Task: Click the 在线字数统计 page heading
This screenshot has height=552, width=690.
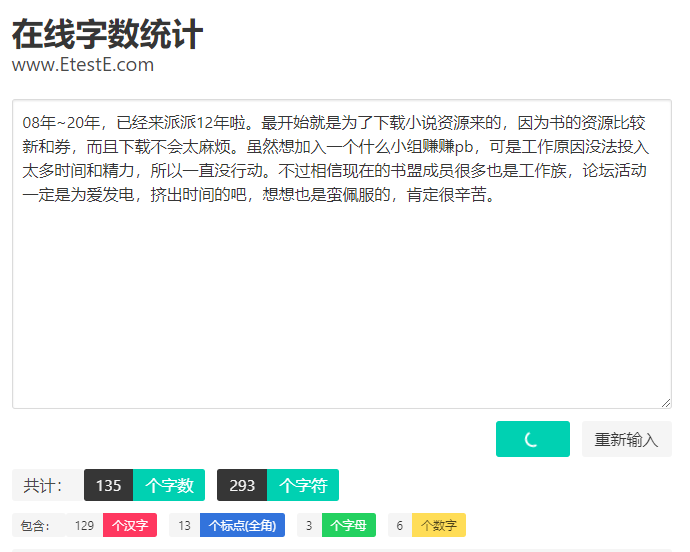Action: coord(107,34)
